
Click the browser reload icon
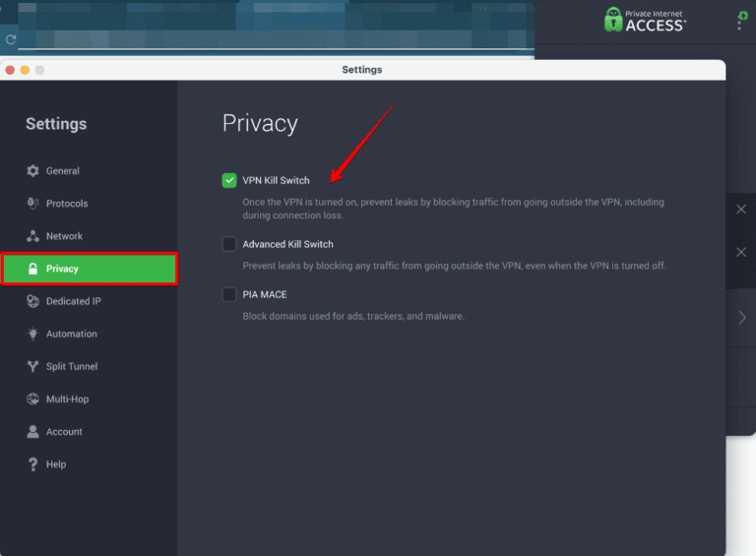(x=11, y=39)
